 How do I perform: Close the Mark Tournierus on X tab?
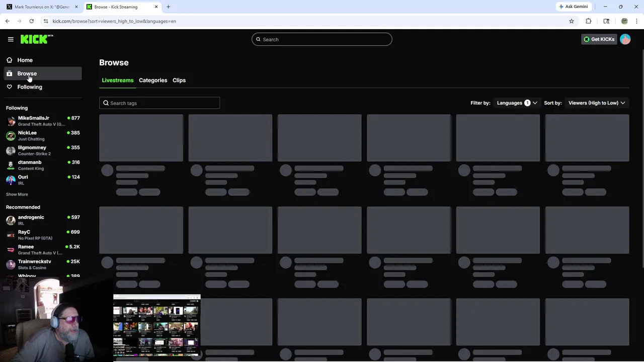tap(76, 7)
